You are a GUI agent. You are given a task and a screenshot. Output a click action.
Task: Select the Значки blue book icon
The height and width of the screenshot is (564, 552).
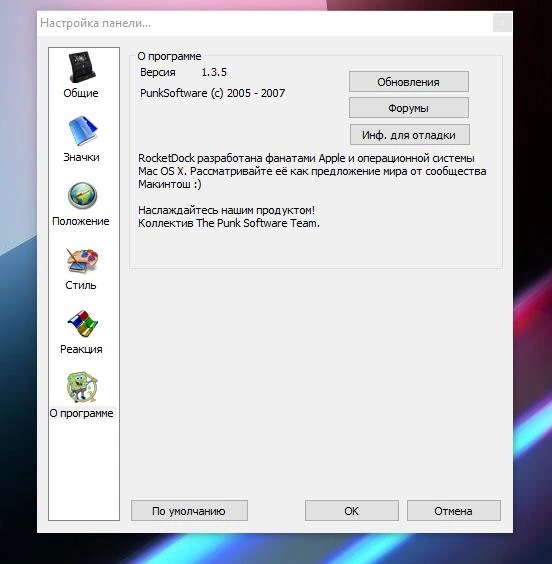[82, 131]
